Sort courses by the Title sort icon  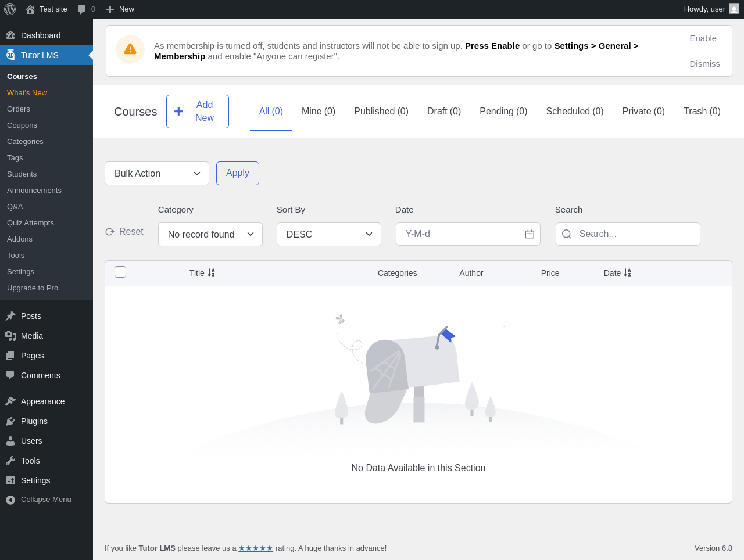tap(212, 273)
